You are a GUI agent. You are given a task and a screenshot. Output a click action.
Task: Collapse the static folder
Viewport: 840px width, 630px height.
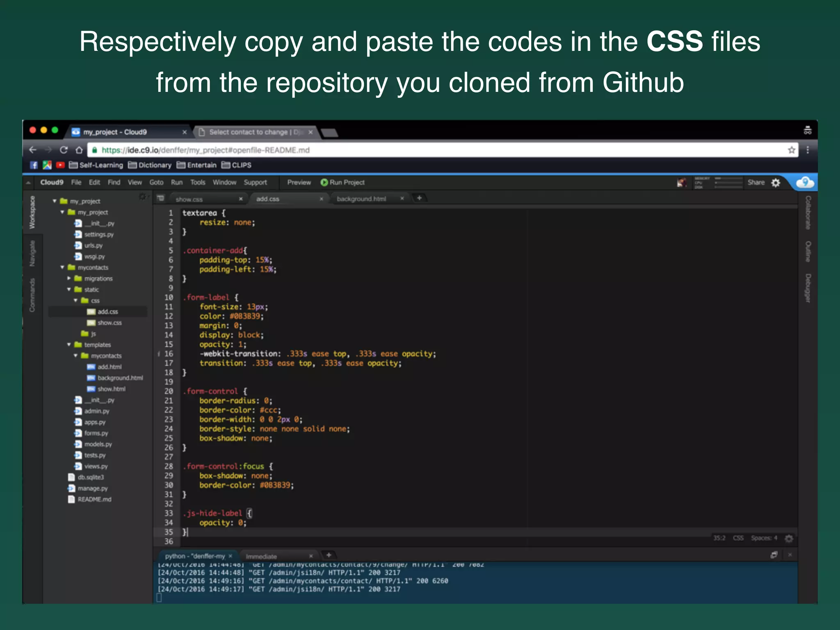pos(69,290)
